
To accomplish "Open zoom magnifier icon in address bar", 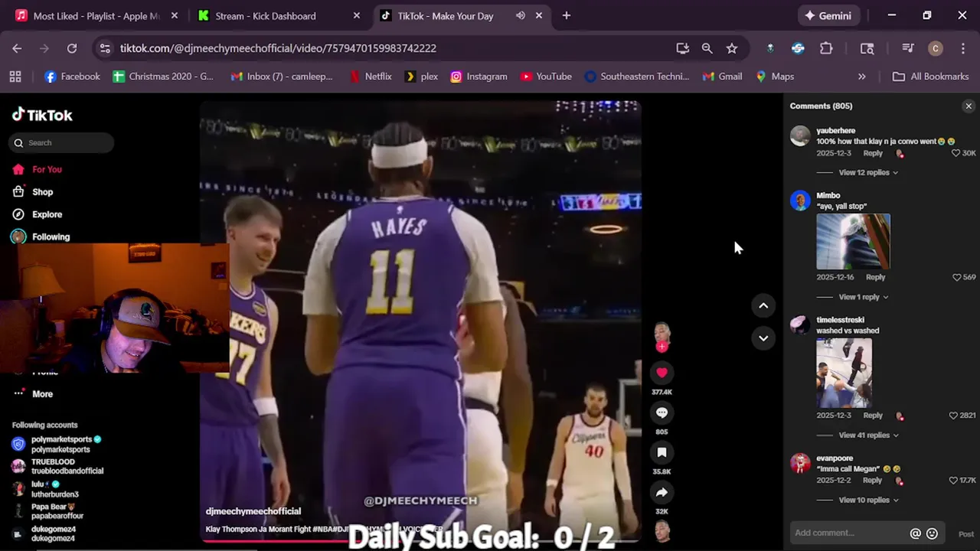I will [x=707, y=48].
